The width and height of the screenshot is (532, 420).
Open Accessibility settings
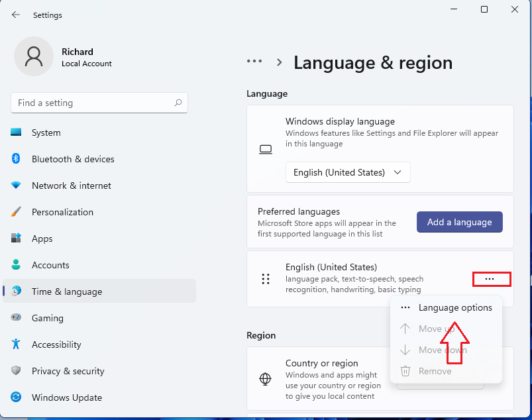(56, 344)
